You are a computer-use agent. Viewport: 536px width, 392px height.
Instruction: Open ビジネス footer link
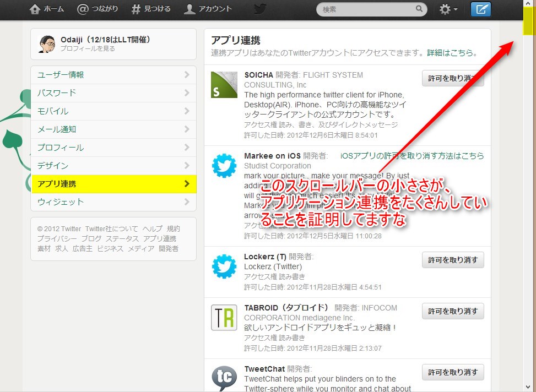110,249
